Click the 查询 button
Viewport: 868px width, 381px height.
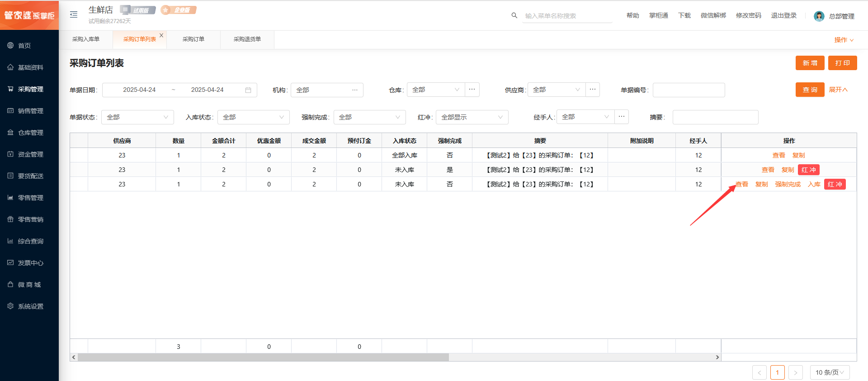click(x=810, y=90)
